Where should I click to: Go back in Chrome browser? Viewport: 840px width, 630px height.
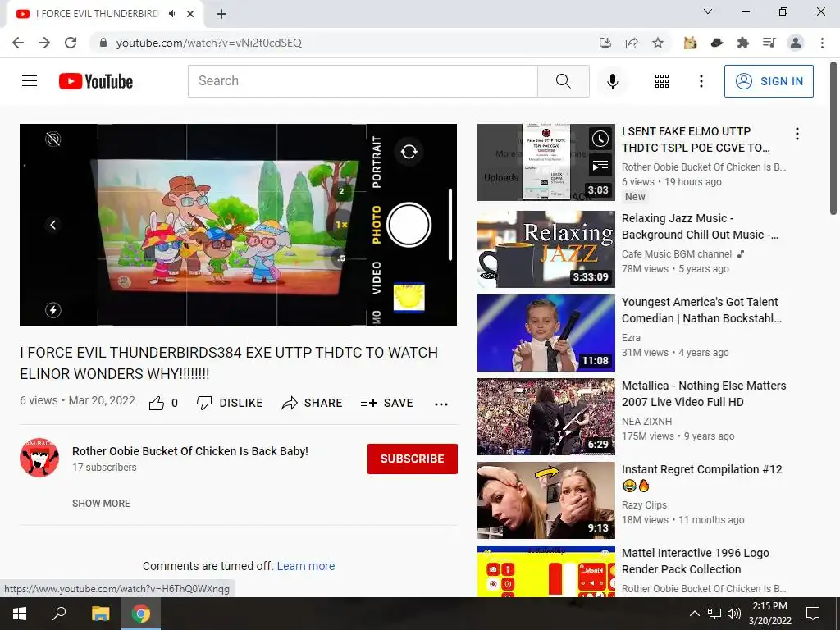click(x=18, y=43)
